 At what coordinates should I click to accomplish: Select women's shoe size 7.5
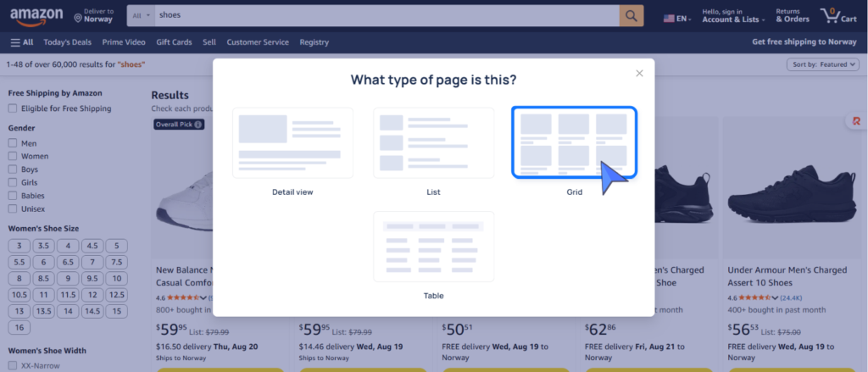tap(117, 263)
